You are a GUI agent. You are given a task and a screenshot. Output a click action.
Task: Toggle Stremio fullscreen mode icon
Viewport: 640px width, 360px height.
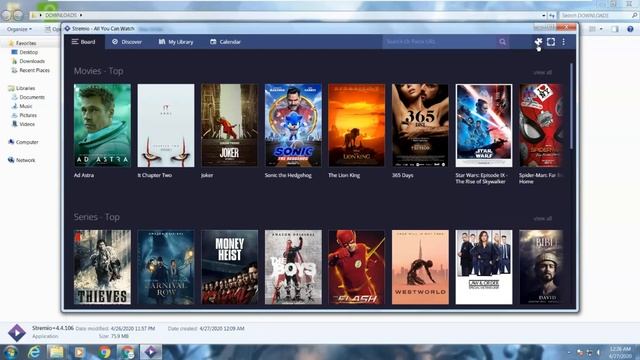tap(551, 42)
